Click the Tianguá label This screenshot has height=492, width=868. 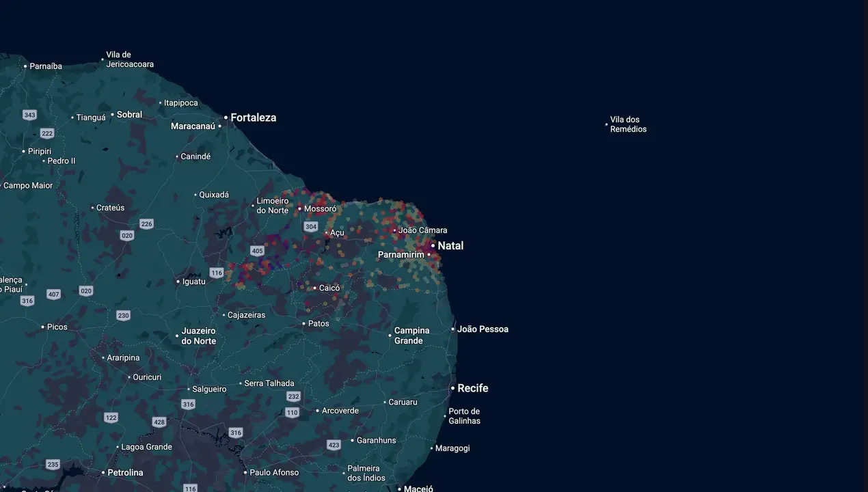coord(91,118)
